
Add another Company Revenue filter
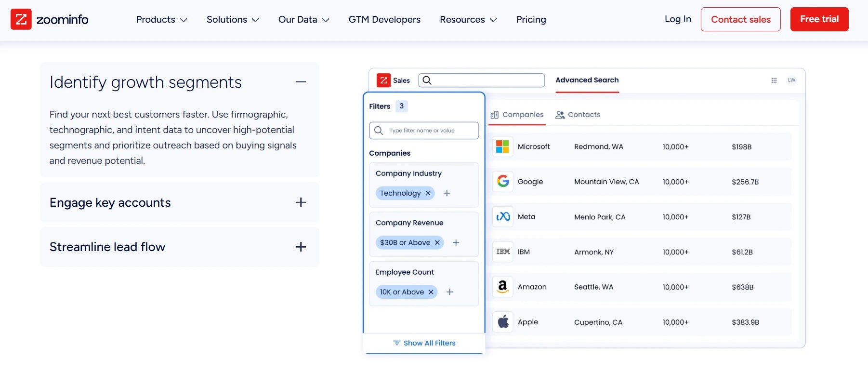(x=456, y=242)
